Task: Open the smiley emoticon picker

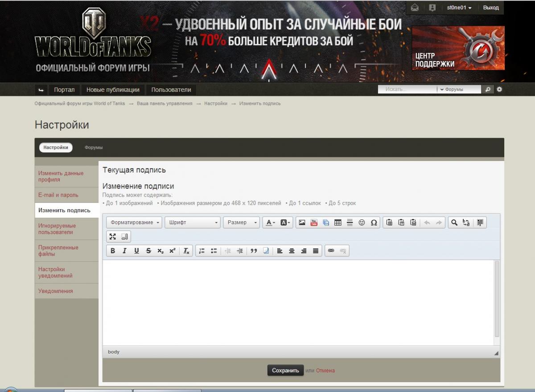Action: pos(362,223)
